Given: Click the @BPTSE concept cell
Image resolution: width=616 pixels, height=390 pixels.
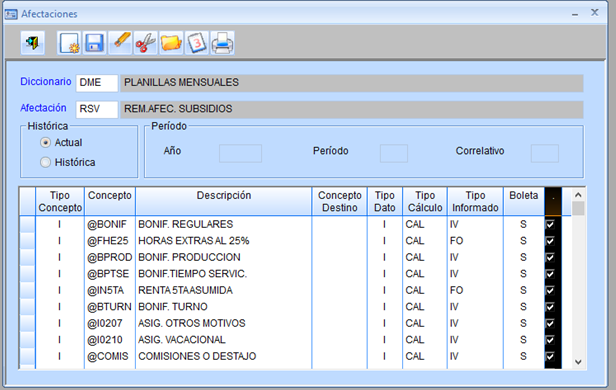Looking at the screenshot, I should tap(110, 274).
